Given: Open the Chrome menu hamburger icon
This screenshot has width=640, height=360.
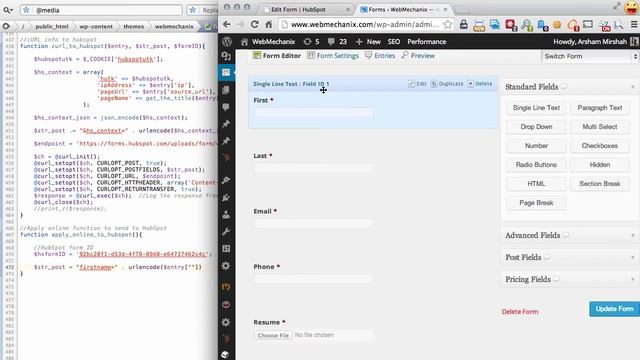Looking at the screenshot, I should pos(634,24).
